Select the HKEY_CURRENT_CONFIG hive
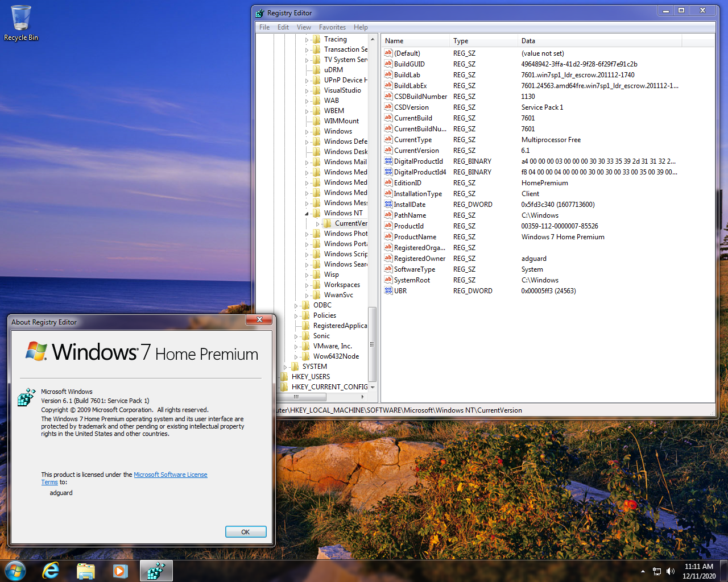Viewport: 728px width, 582px height. (329, 387)
